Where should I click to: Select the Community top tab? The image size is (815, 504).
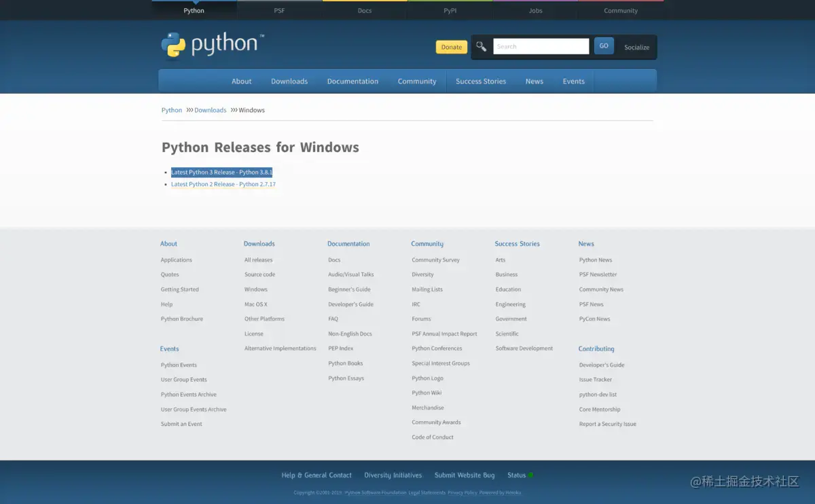click(621, 10)
